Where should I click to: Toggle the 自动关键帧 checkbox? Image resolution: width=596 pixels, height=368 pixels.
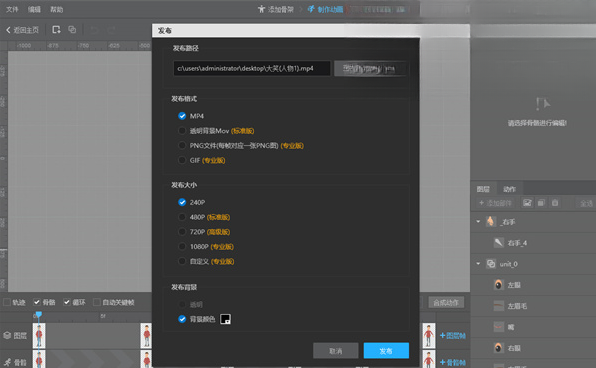[x=97, y=302]
